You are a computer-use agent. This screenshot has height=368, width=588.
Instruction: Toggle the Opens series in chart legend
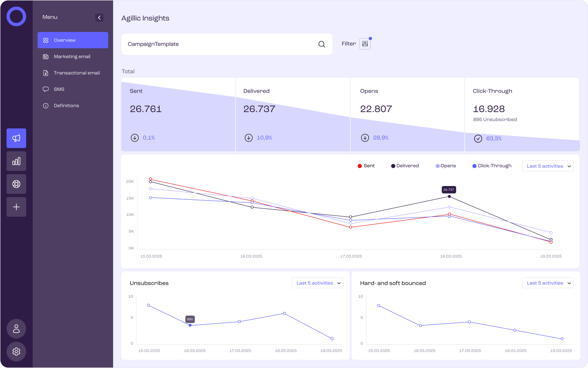tap(445, 166)
